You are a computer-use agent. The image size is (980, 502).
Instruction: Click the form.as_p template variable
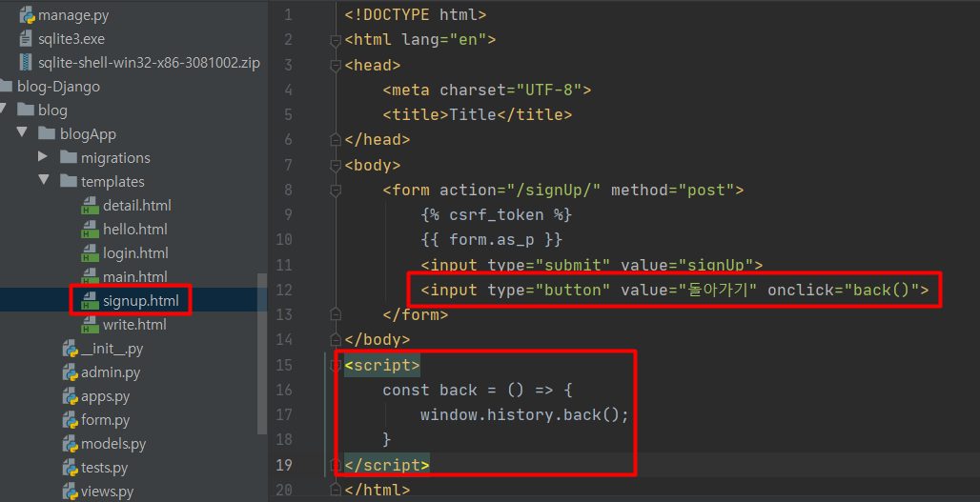pyautogui.click(x=491, y=240)
